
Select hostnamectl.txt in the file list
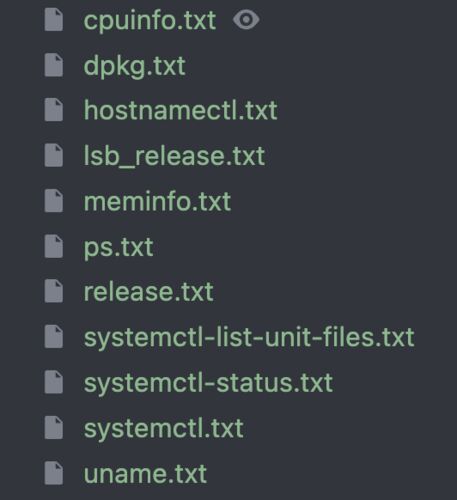[180, 110]
